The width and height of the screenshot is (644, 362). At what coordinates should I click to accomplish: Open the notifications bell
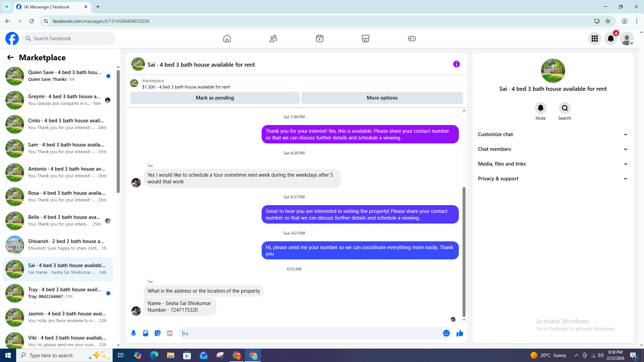coord(610,39)
